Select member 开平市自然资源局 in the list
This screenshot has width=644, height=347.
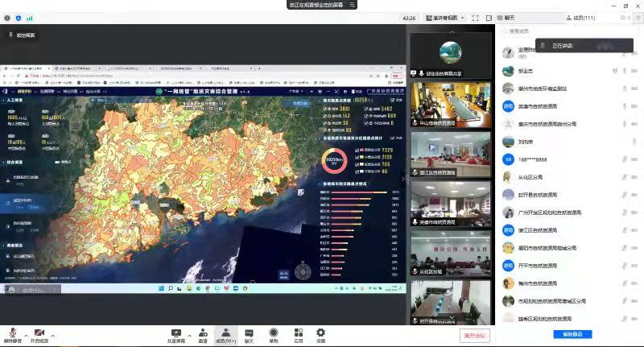569,266
